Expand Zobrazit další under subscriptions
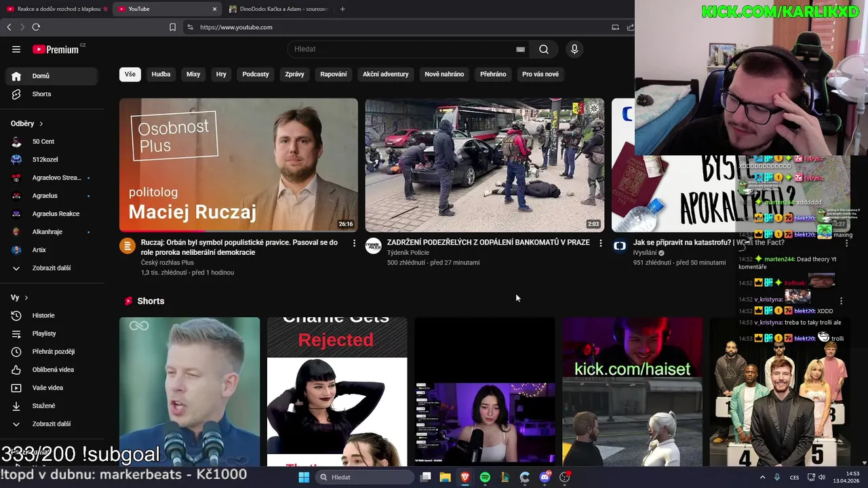 [x=52, y=268]
